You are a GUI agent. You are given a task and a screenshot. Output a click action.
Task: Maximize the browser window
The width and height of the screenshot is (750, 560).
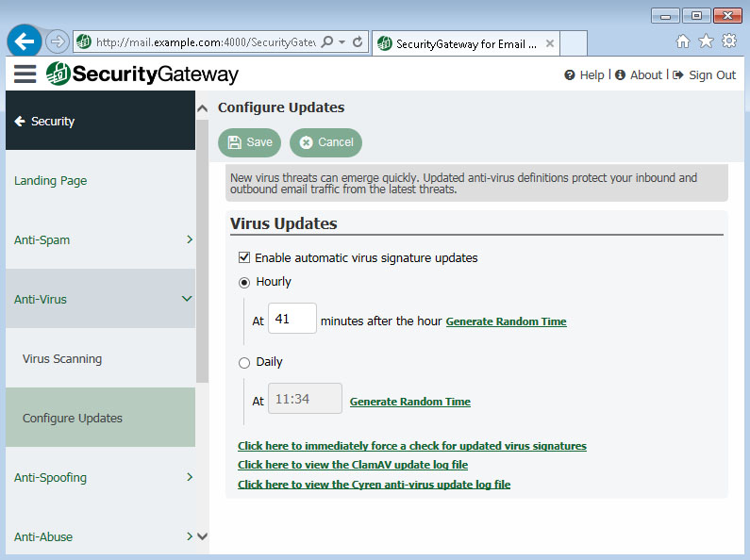click(x=696, y=16)
